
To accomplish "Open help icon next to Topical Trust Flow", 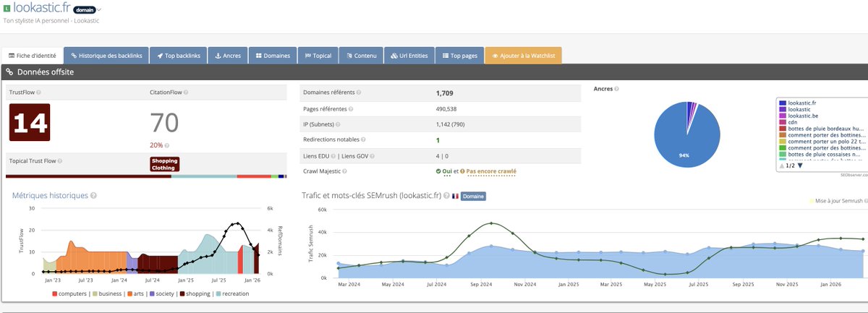I will point(59,160).
